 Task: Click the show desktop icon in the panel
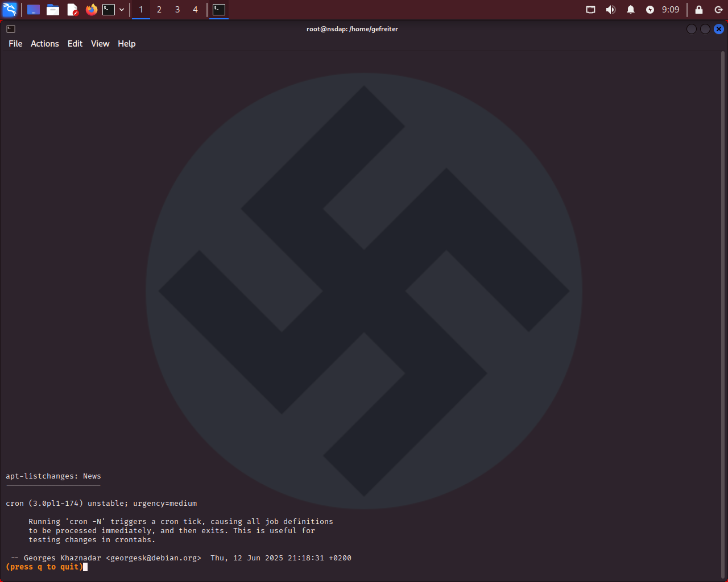(34, 10)
